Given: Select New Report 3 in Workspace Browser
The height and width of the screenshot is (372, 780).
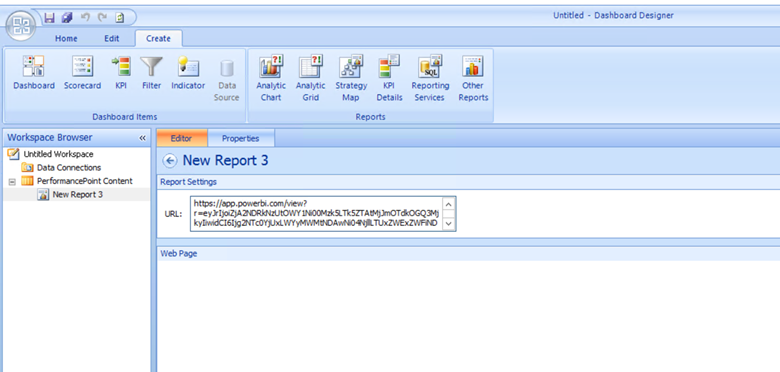Looking at the screenshot, I should point(78,194).
